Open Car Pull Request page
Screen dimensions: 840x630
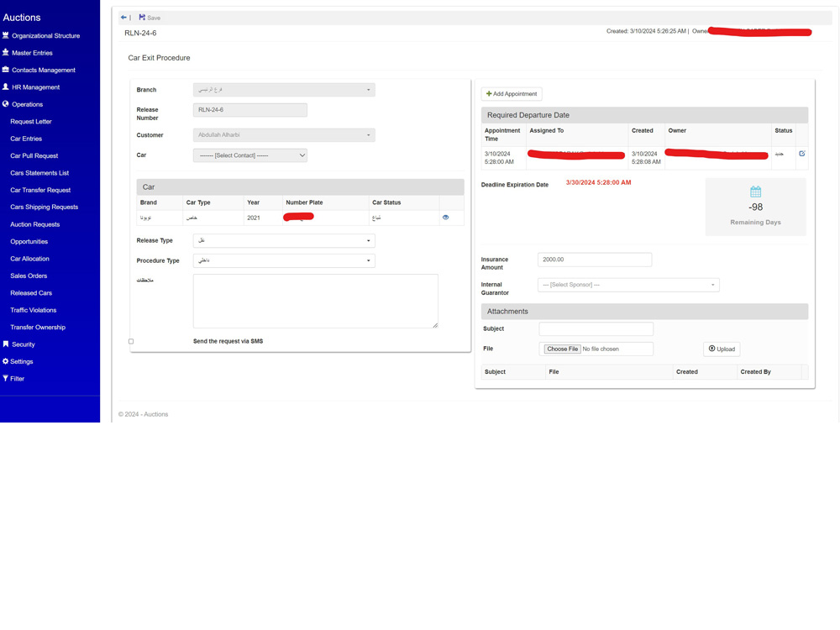34,156
